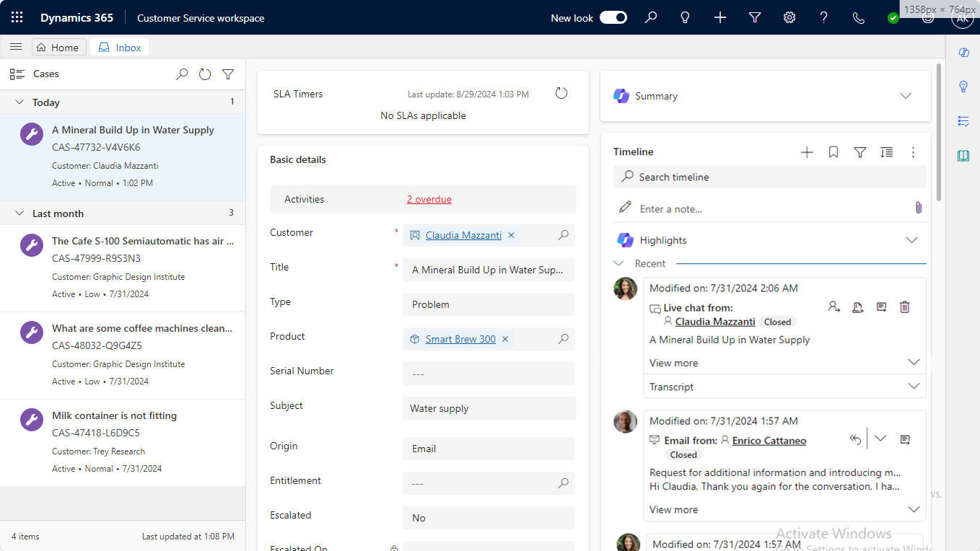Collapse the Today cases group

(20, 102)
